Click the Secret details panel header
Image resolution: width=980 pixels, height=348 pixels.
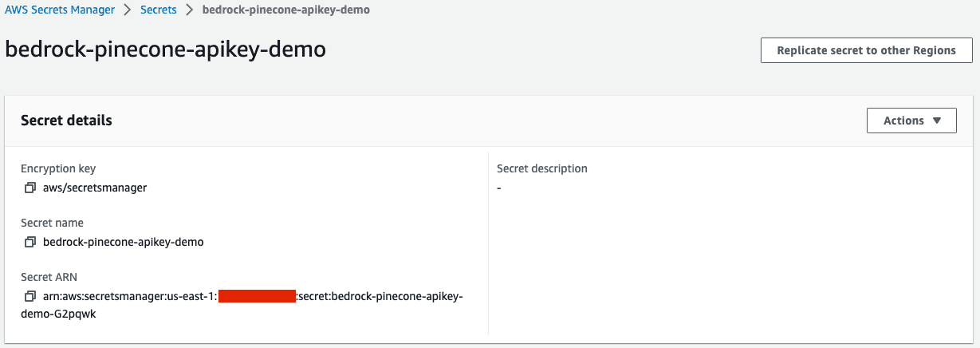coord(66,121)
